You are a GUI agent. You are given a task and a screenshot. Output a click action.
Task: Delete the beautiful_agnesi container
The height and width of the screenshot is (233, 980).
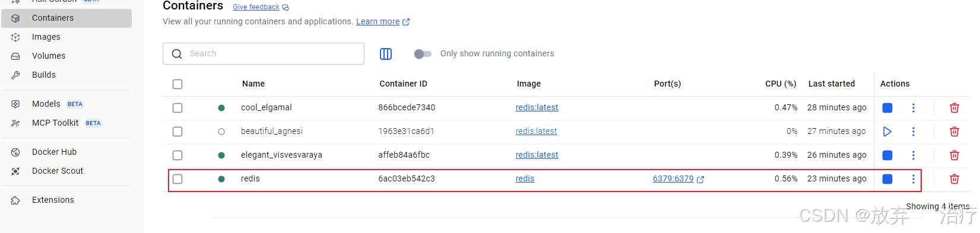click(x=954, y=132)
